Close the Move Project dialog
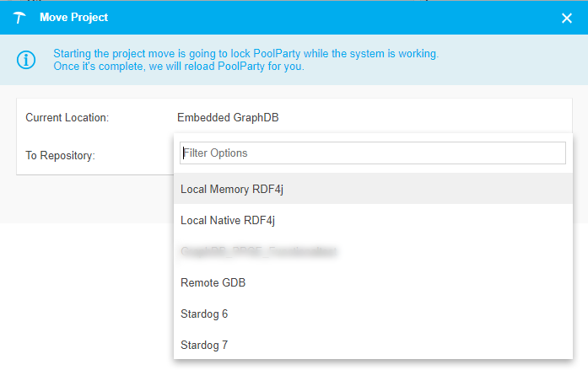This screenshot has height=370, width=588. 567,18
